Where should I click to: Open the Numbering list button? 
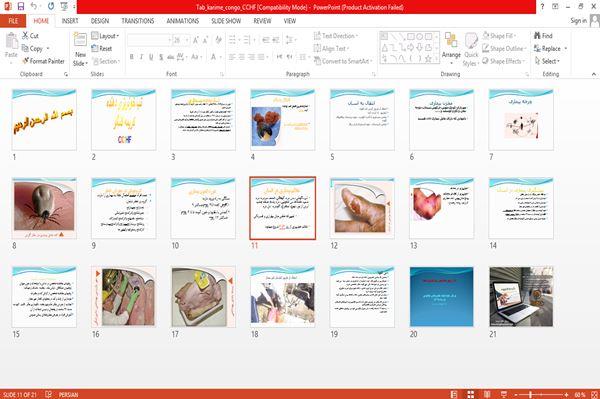(x=248, y=40)
